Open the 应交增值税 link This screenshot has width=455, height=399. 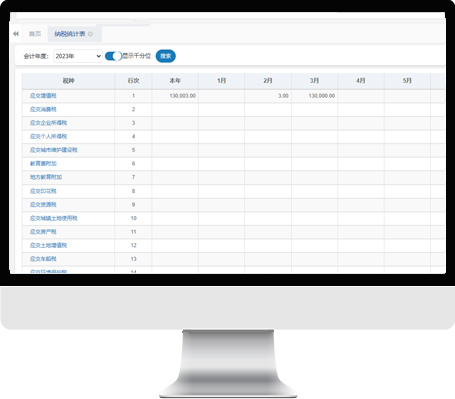[43, 96]
